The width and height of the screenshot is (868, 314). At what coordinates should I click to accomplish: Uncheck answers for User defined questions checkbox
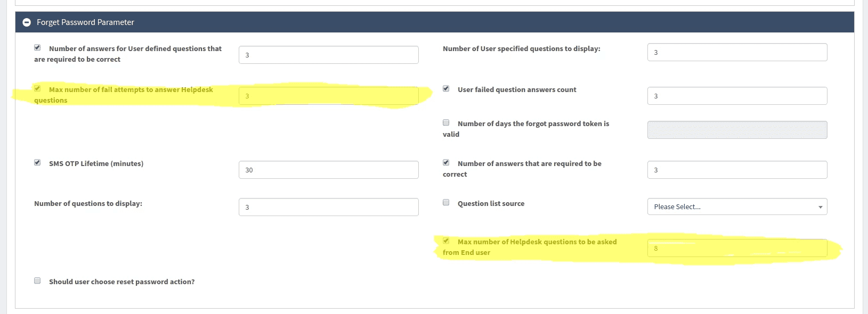[37, 47]
